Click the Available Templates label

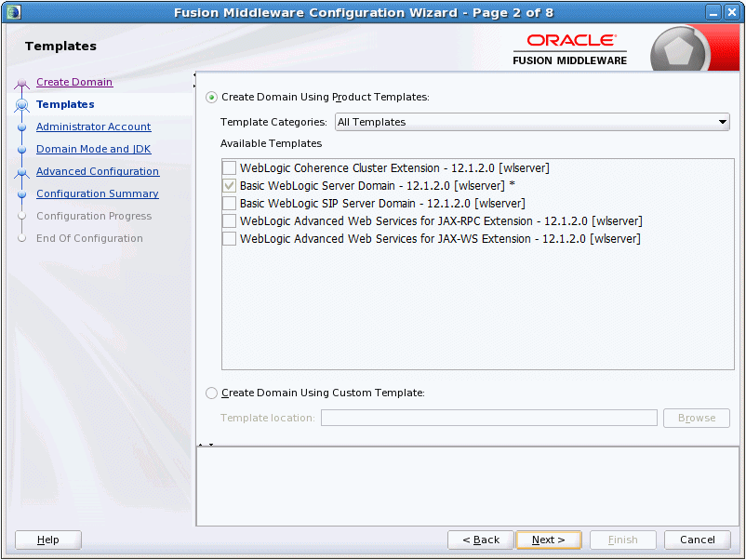(272, 143)
